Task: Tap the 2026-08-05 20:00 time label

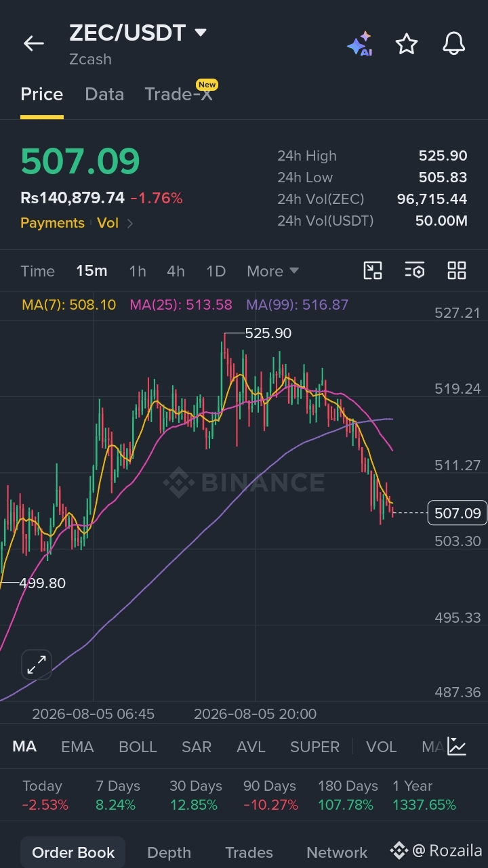Action: pyautogui.click(x=255, y=714)
